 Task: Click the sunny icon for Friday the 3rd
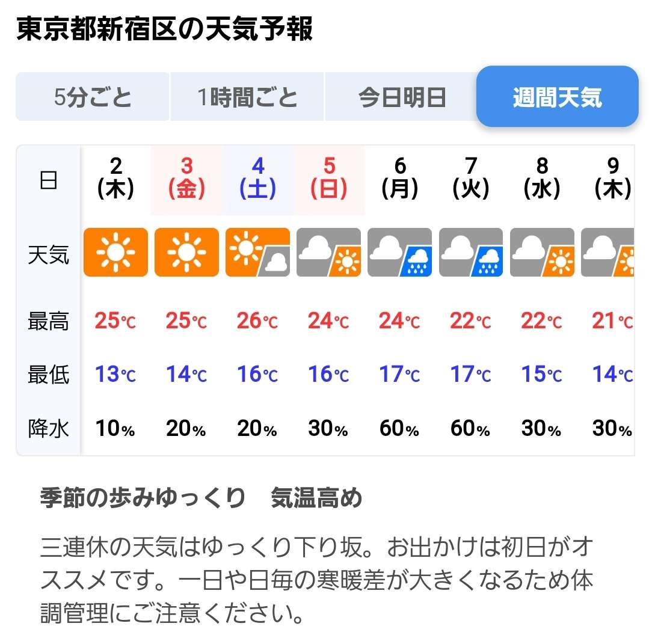[x=186, y=253]
